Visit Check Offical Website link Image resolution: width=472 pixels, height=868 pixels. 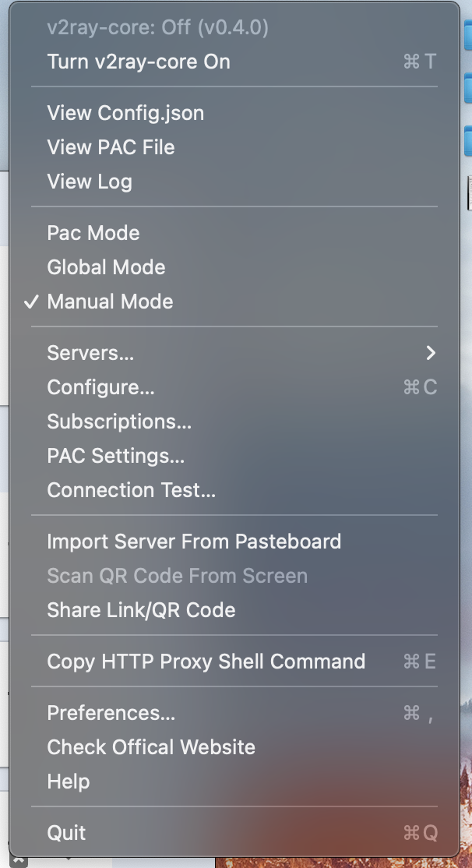(151, 747)
